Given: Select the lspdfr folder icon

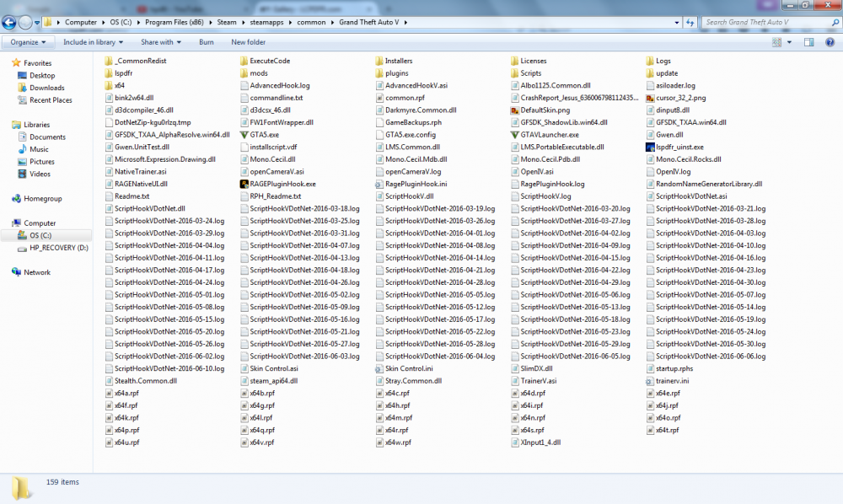Looking at the screenshot, I should click(109, 73).
